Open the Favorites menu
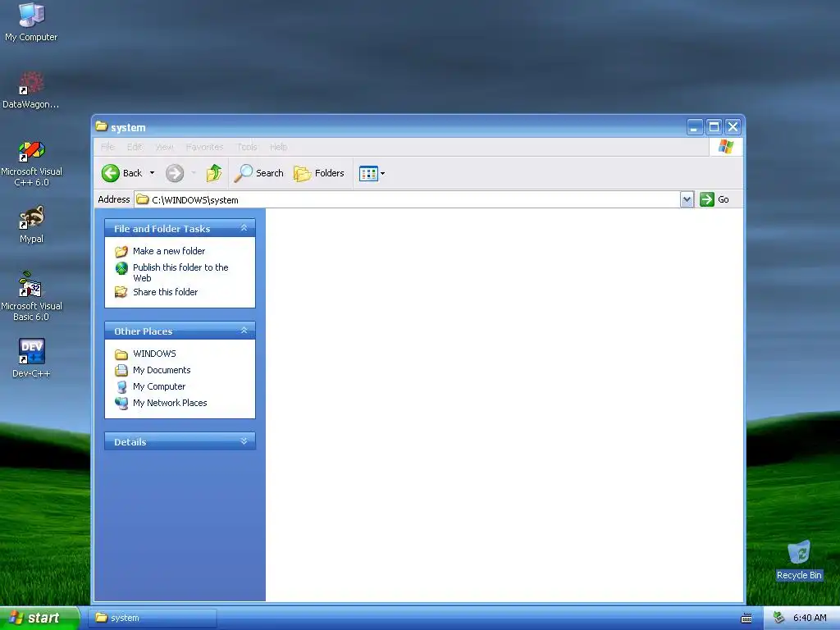 click(204, 147)
